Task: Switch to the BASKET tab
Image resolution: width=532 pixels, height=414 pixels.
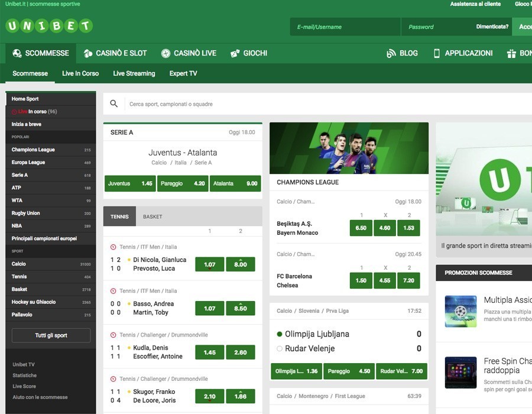Action: click(153, 216)
